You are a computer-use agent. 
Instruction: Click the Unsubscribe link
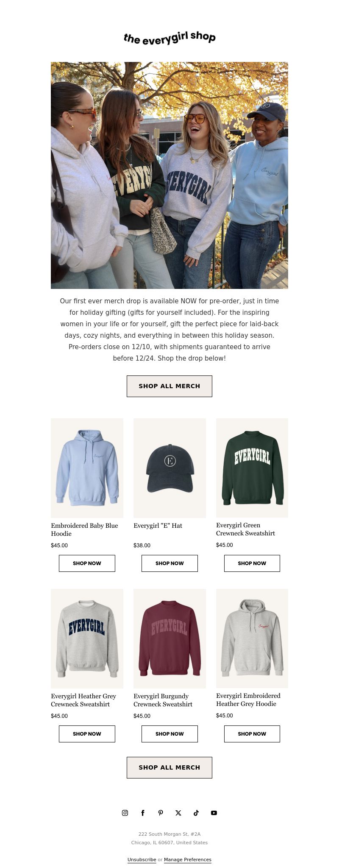(x=142, y=860)
